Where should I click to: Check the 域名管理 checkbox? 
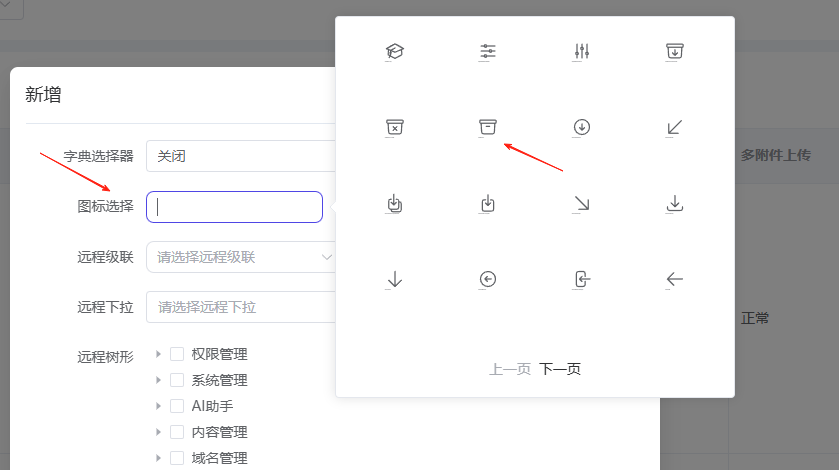177,458
